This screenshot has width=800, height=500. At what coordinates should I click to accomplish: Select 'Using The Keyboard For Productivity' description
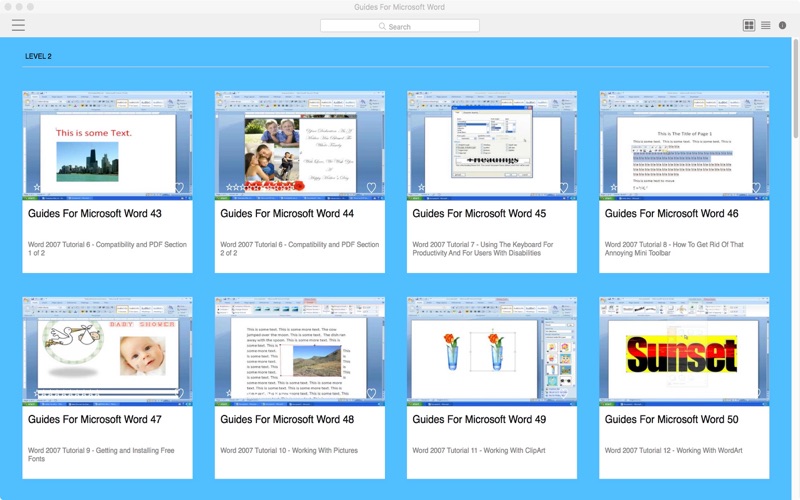point(483,248)
